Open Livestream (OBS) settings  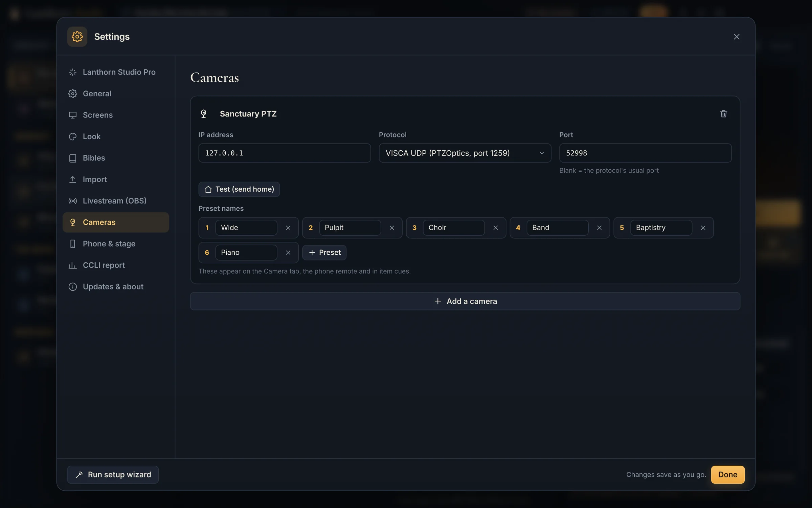pyautogui.click(x=116, y=201)
